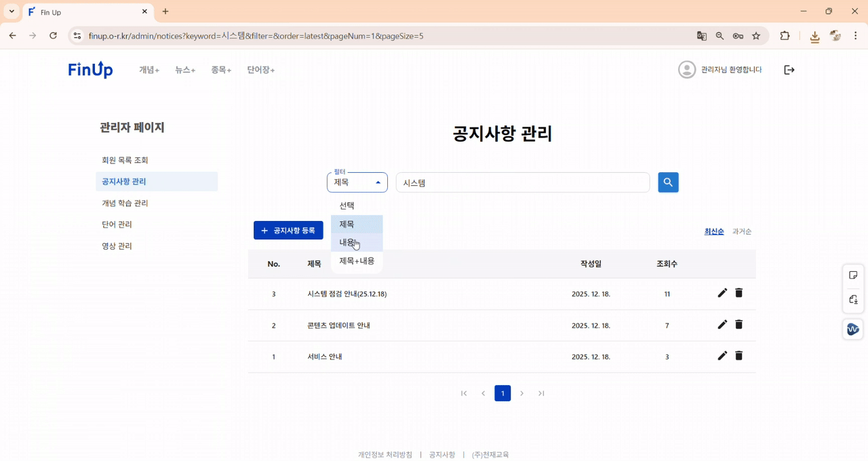Delete the "서비스 안내" notice via trash icon
Viewport: 868px width, 461px height.
coord(738,355)
